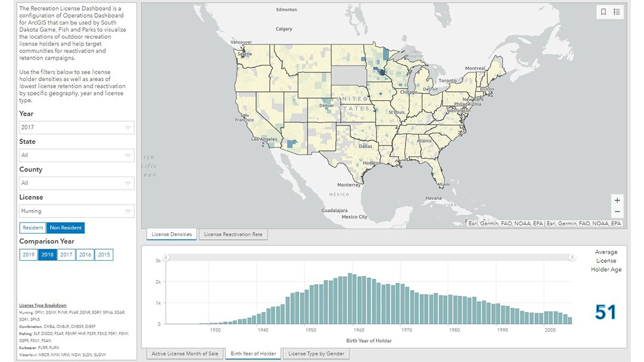The image size is (644, 362).
Task: Click the dark blue county in Minnesota
Action: 382,72
